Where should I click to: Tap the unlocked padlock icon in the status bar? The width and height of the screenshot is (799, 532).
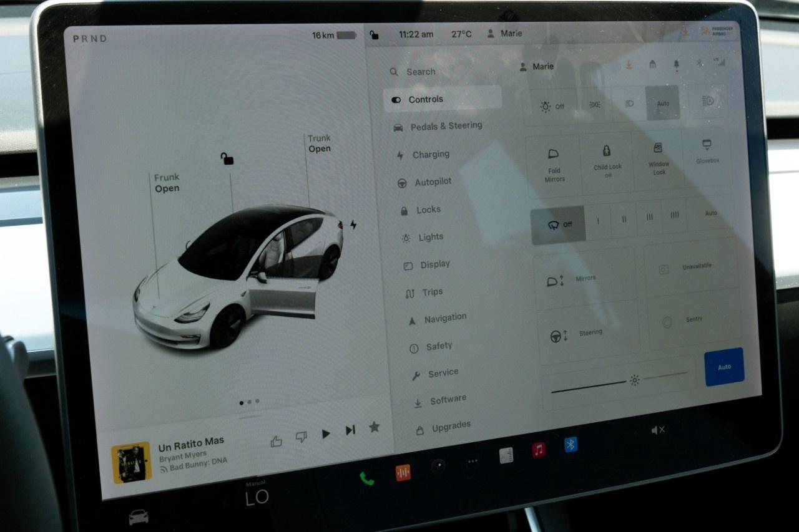(374, 35)
